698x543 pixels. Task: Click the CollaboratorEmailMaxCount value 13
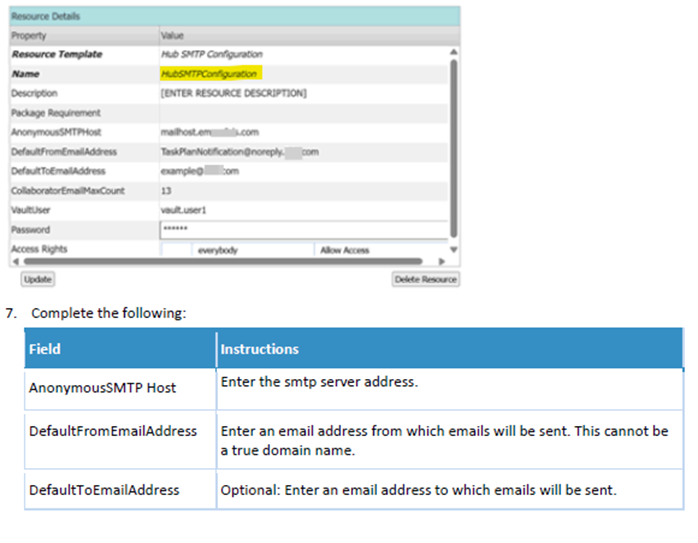point(166,190)
